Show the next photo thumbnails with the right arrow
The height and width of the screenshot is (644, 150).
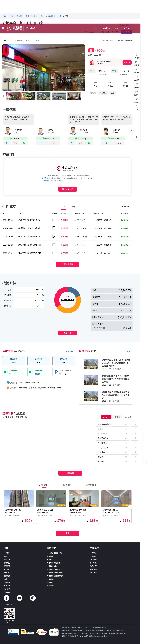[x=84, y=96]
